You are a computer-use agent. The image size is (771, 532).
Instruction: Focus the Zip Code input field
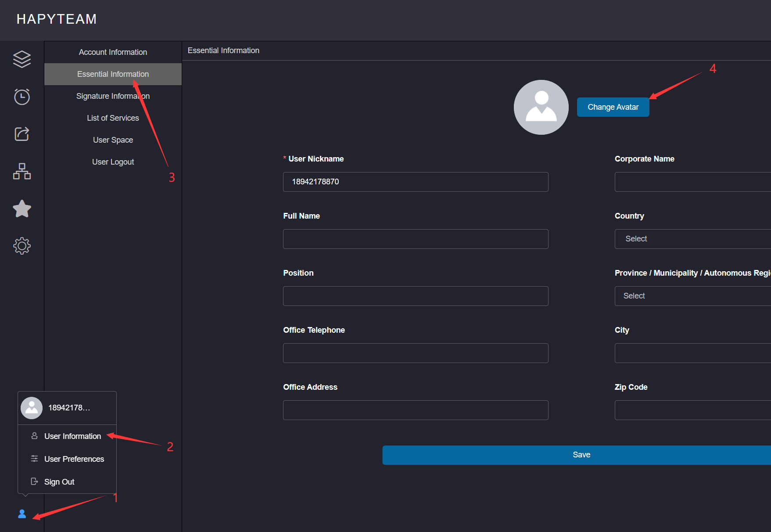click(693, 410)
